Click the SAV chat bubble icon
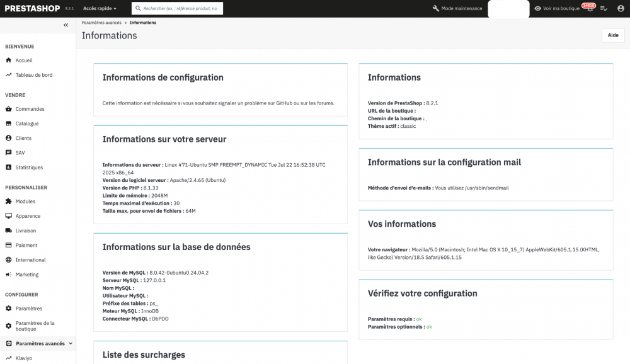This screenshot has width=630, height=364. pyautogui.click(x=8, y=152)
